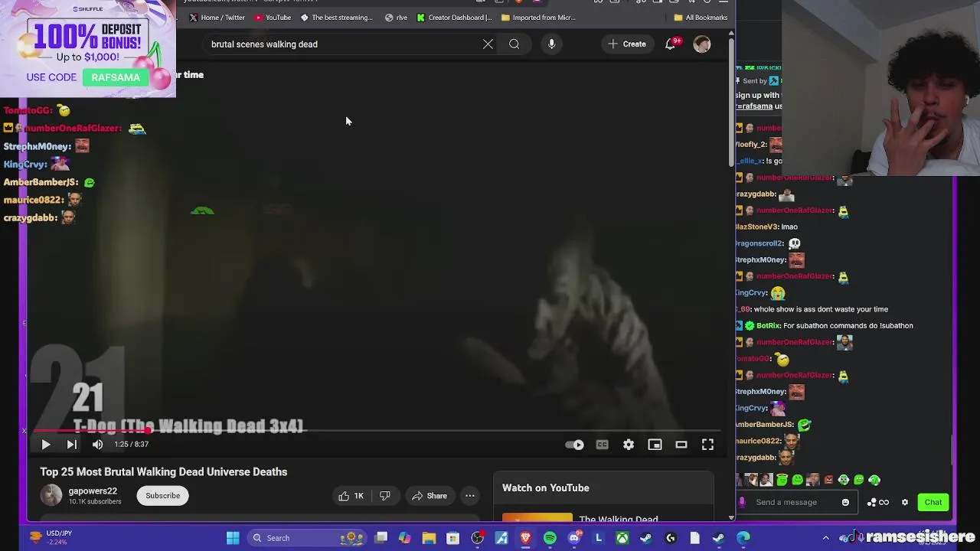Open the Creator Dashboard bookmark
The image size is (980, 551).
455,18
